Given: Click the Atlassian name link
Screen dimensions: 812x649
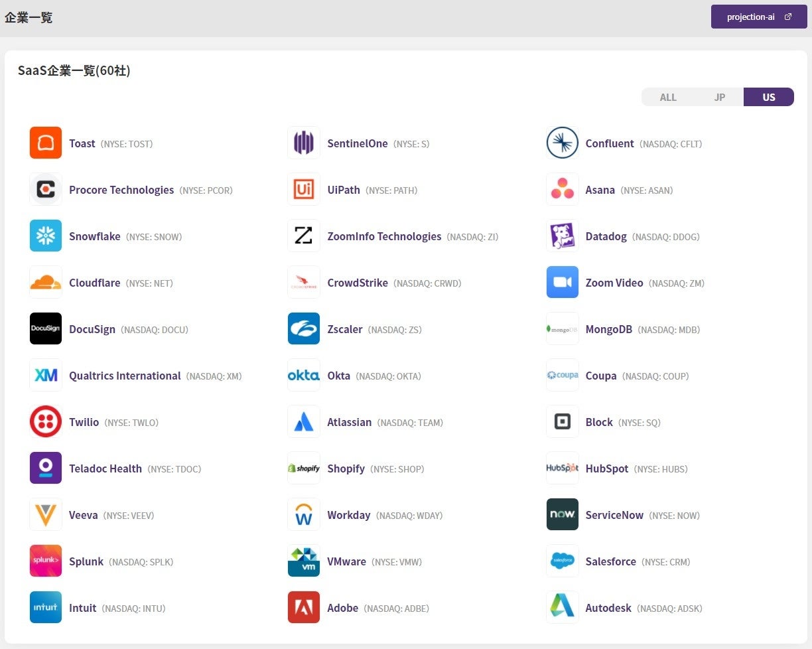Looking at the screenshot, I should coord(350,422).
